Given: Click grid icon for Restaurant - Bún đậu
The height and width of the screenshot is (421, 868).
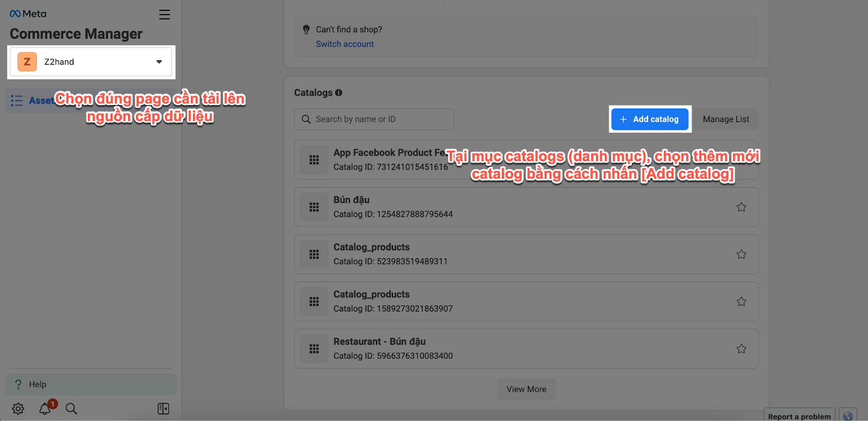Looking at the screenshot, I should pyautogui.click(x=314, y=349).
